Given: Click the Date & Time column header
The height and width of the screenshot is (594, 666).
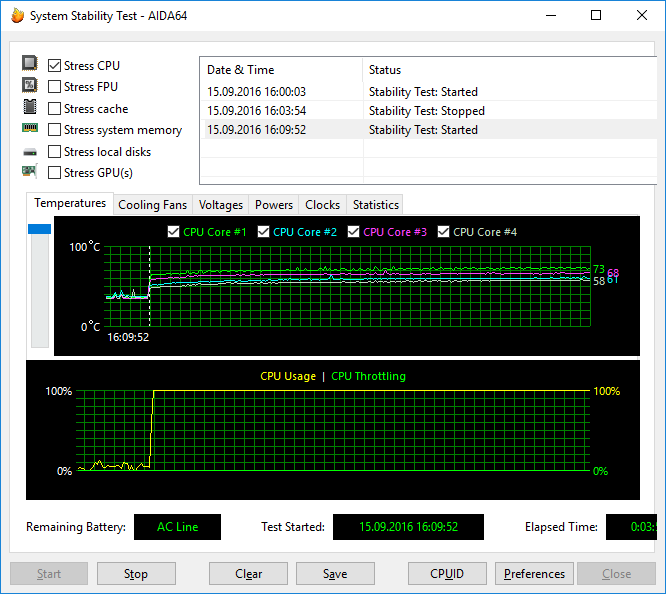Looking at the screenshot, I should click(281, 70).
